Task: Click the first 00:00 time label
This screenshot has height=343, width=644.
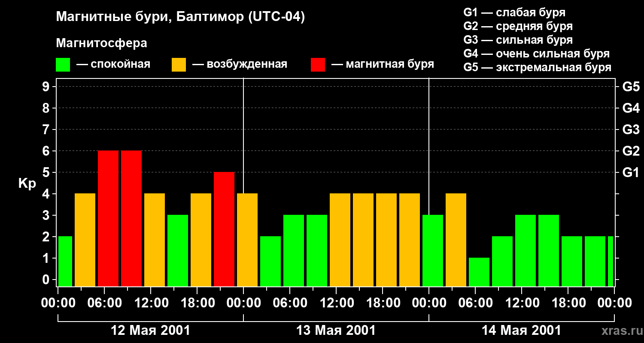Action: click(58, 303)
